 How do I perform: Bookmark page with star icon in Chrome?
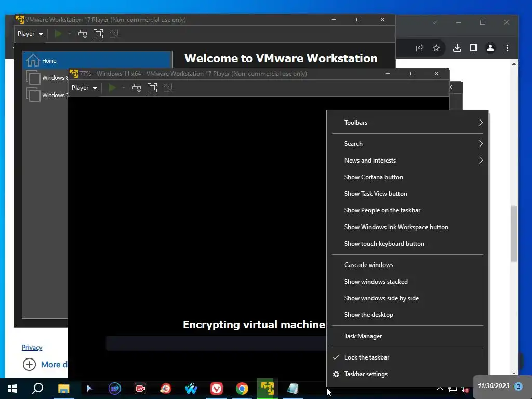(436, 48)
